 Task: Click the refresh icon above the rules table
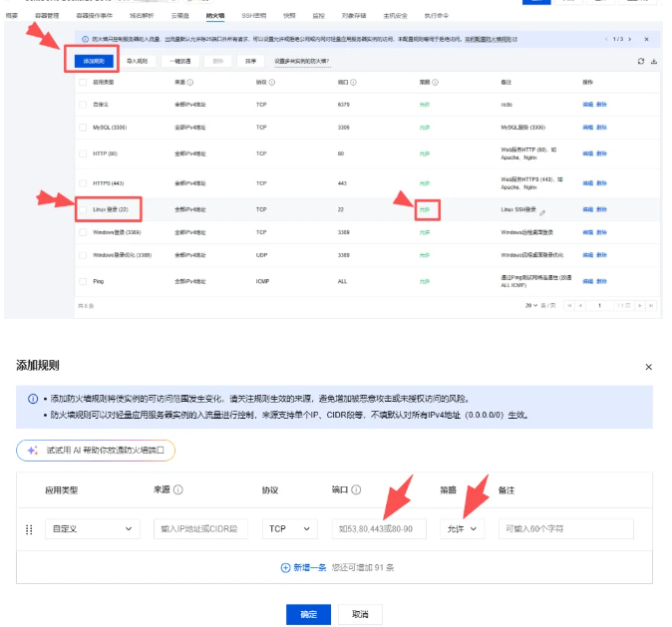pyautogui.click(x=640, y=62)
